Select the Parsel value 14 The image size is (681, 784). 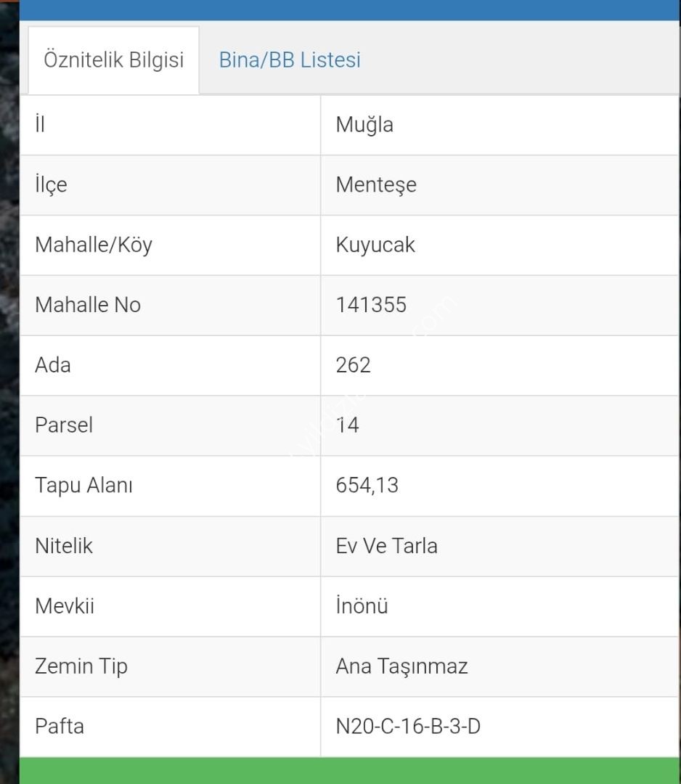[x=347, y=425]
